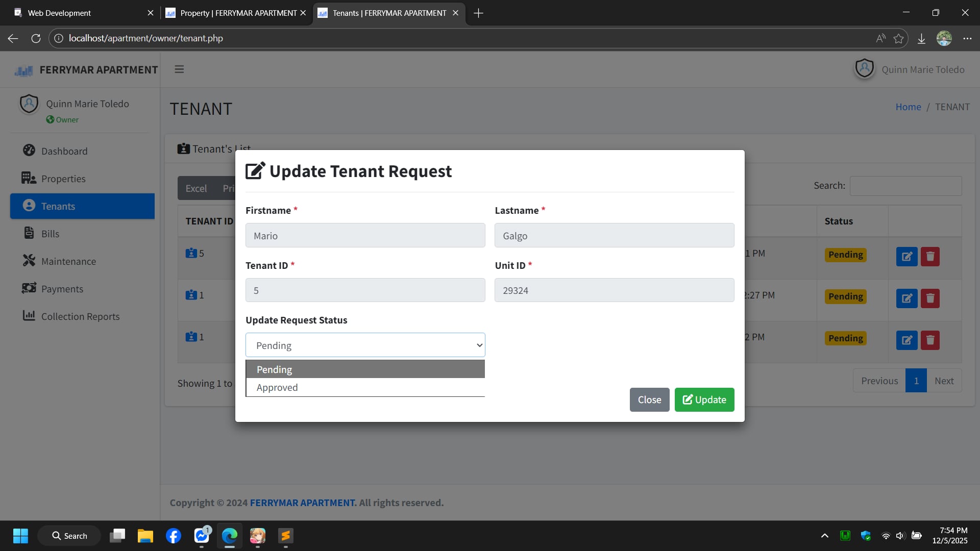Click the browser refresh icon

pyautogui.click(x=36, y=38)
